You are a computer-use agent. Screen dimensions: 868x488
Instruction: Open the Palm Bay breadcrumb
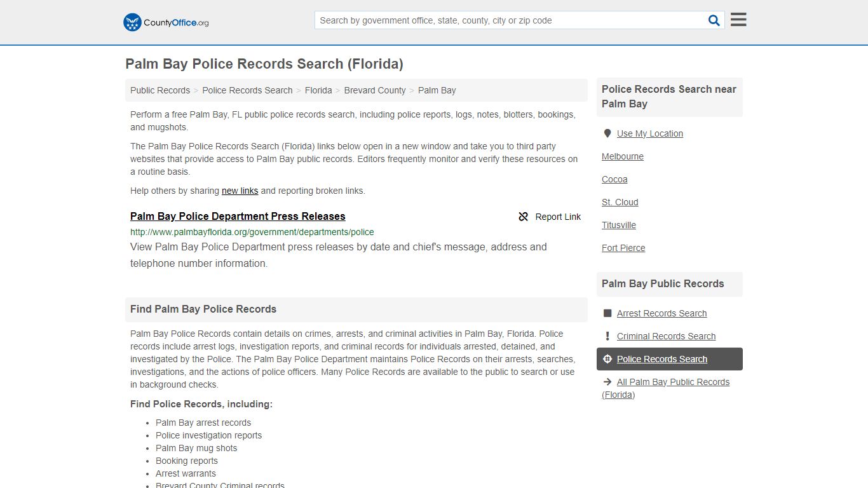(437, 90)
